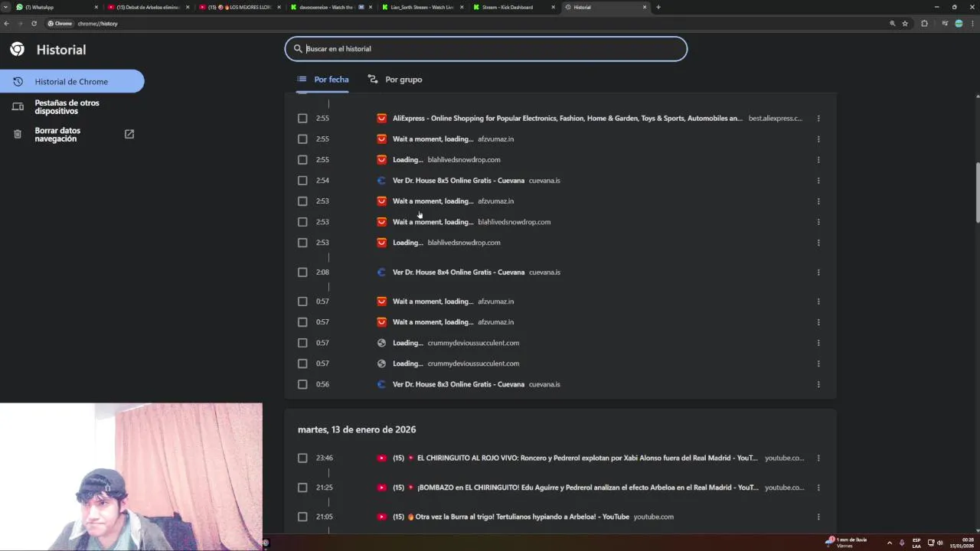
Task: Reload the page with the refresh icon
Action: 34,23
